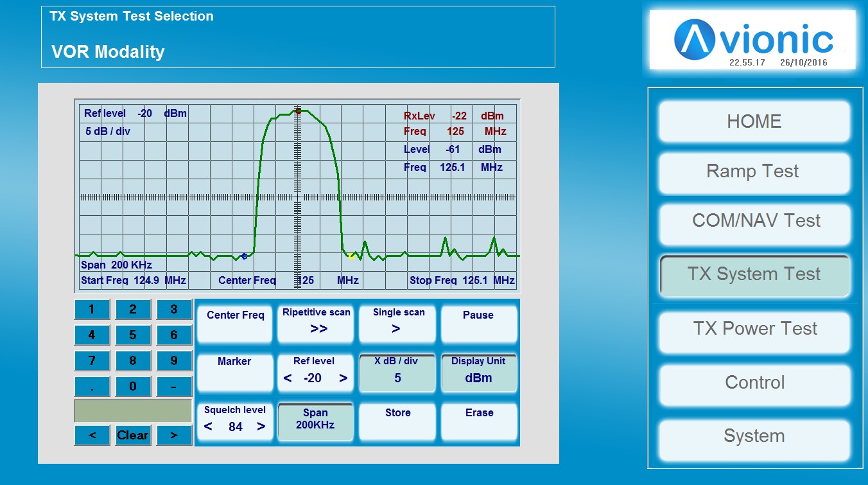Tap keypad digit 5

coord(133,335)
